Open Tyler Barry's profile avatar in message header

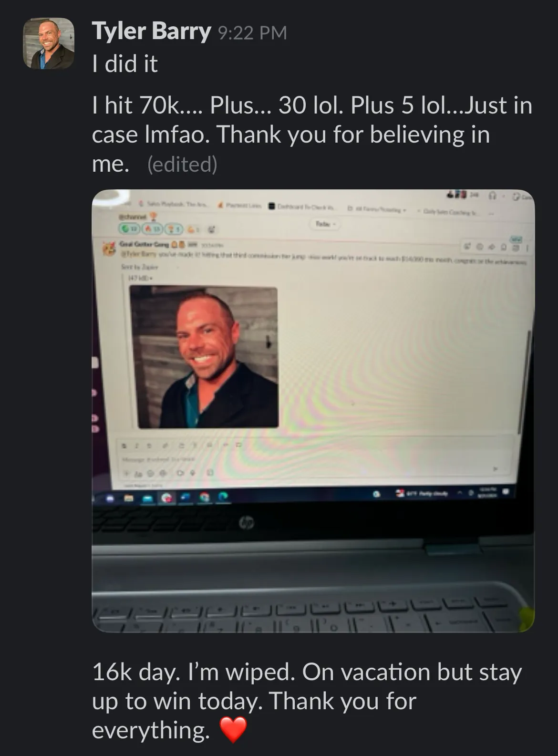coord(49,43)
